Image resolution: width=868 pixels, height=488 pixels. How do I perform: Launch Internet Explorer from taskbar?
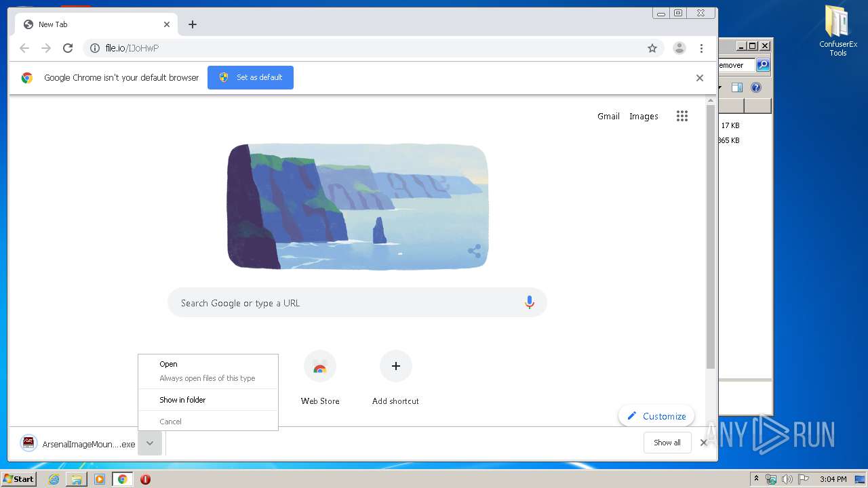click(54, 479)
